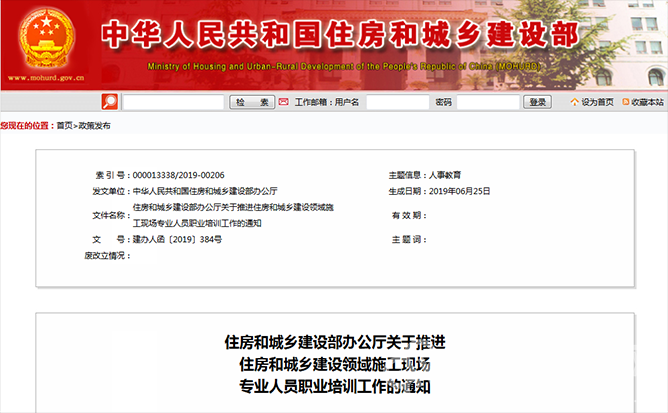Click the 有效期 label

point(408,216)
